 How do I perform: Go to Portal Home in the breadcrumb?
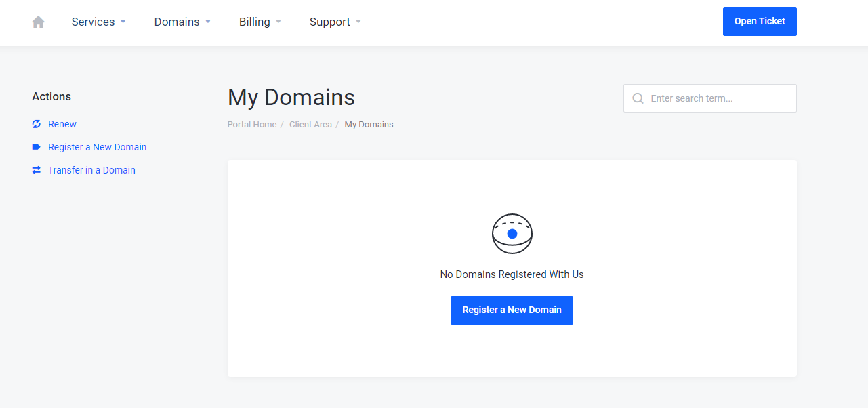(252, 125)
